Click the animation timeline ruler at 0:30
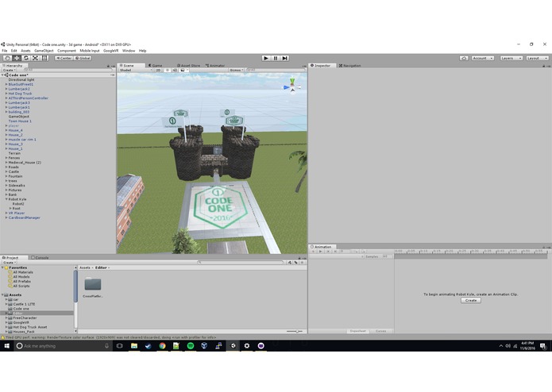The image size is (552, 392). coord(474,251)
